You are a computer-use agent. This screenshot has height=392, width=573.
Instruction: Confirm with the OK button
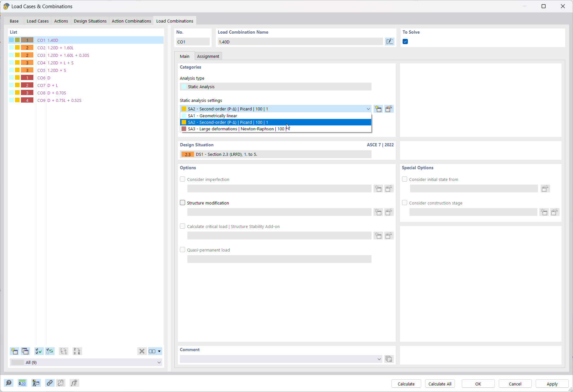[478, 384]
